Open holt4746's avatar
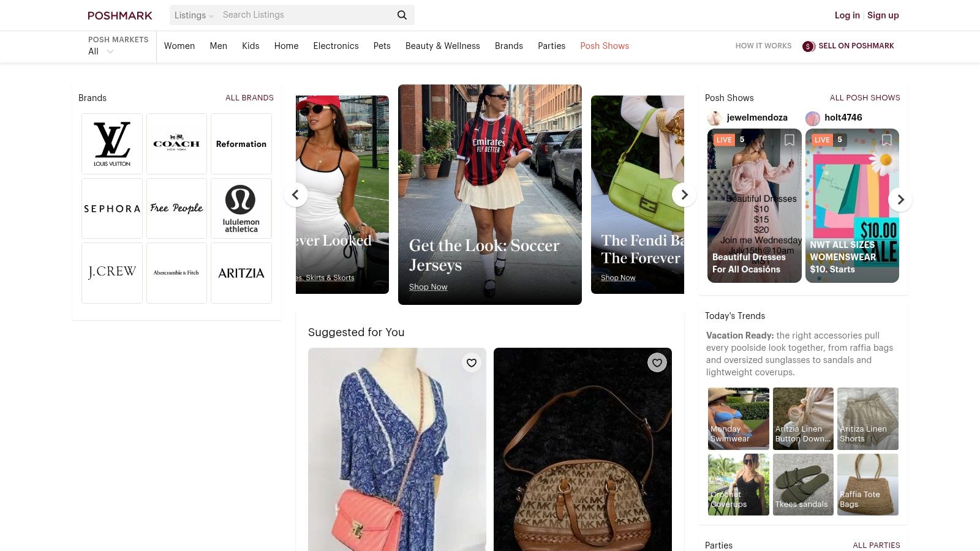The width and height of the screenshot is (980, 551). (x=813, y=118)
